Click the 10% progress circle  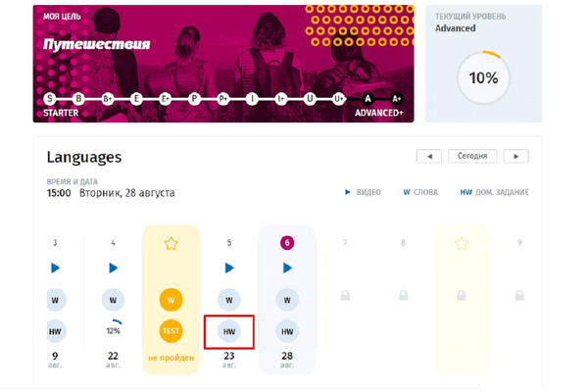tap(482, 77)
